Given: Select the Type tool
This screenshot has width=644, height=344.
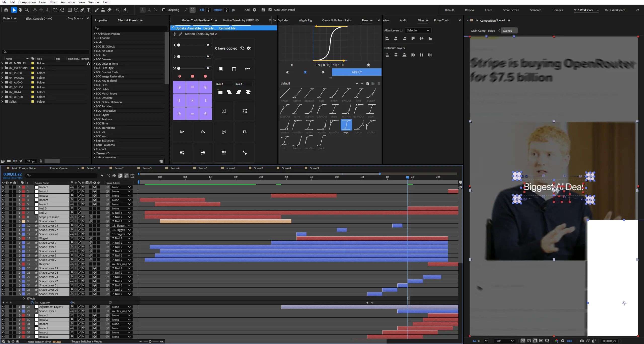Looking at the screenshot, I should click(89, 10).
